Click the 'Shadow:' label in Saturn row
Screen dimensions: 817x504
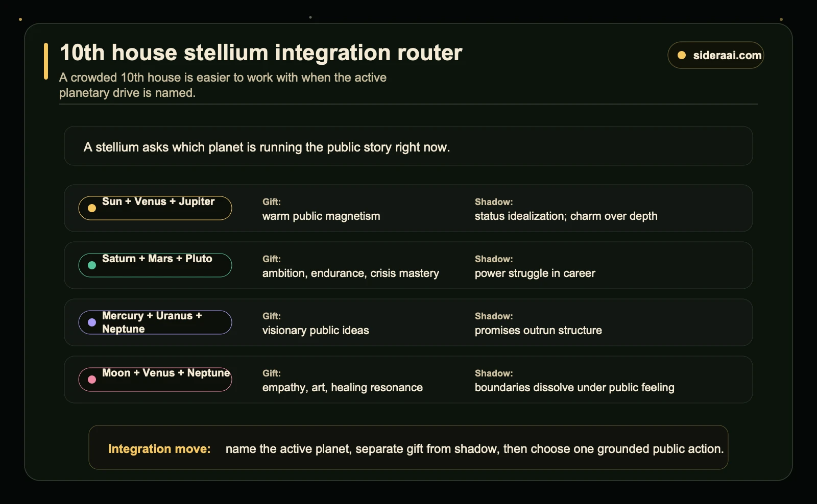[x=494, y=259]
